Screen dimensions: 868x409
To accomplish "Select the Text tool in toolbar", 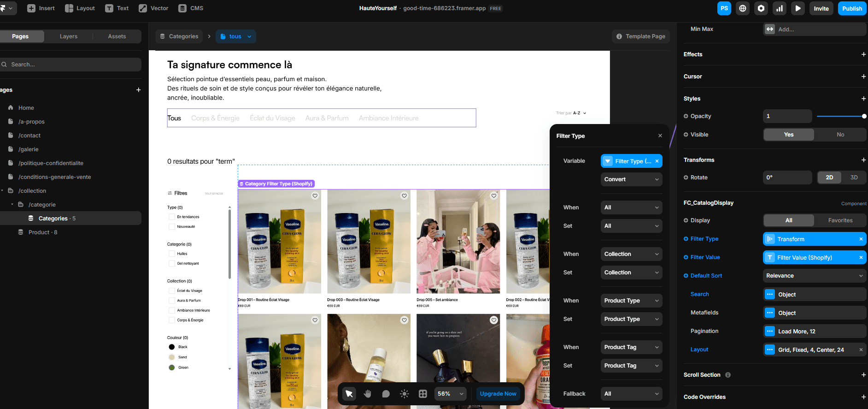I will tap(117, 8).
